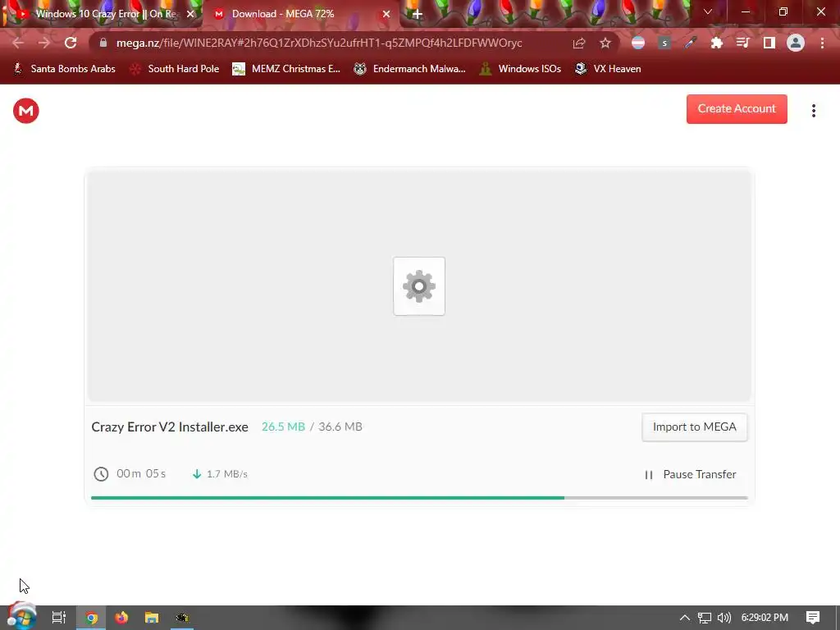Click the download progress bar
The width and height of the screenshot is (840, 630).
[x=419, y=498]
